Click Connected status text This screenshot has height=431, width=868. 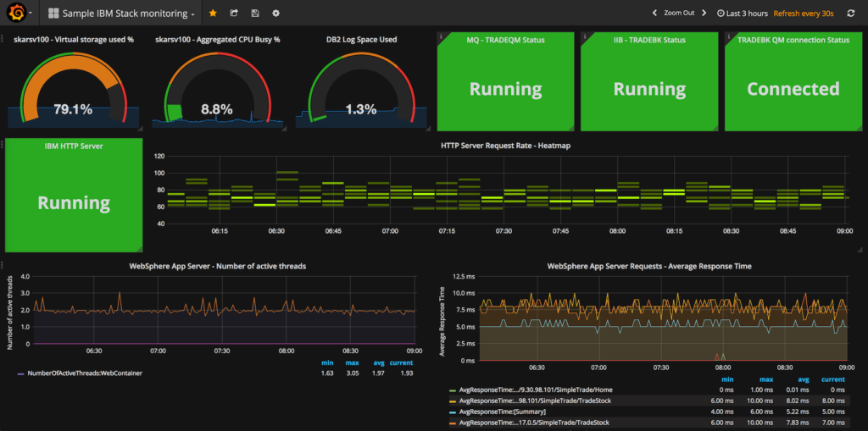(793, 89)
